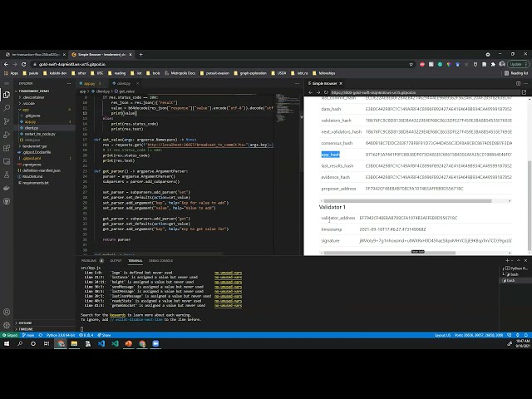Viewport: 532px width, 399px height.
Task: Open requirements.txt in Explorer
Action: tap(35, 183)
